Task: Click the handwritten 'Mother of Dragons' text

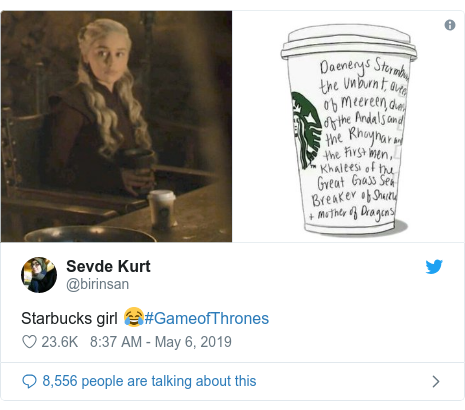Action: [x=355, y=213]
